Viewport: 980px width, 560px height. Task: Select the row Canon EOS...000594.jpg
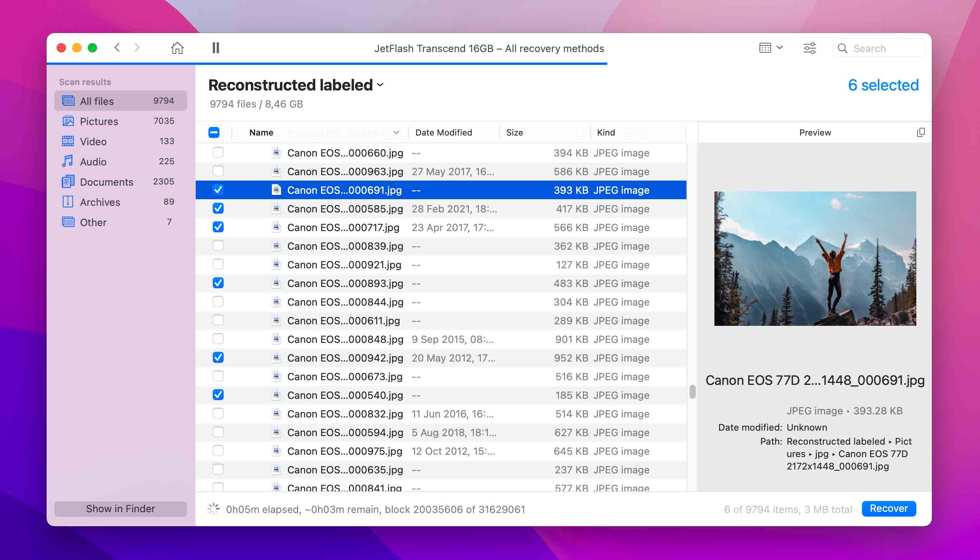tap(441, 432)
